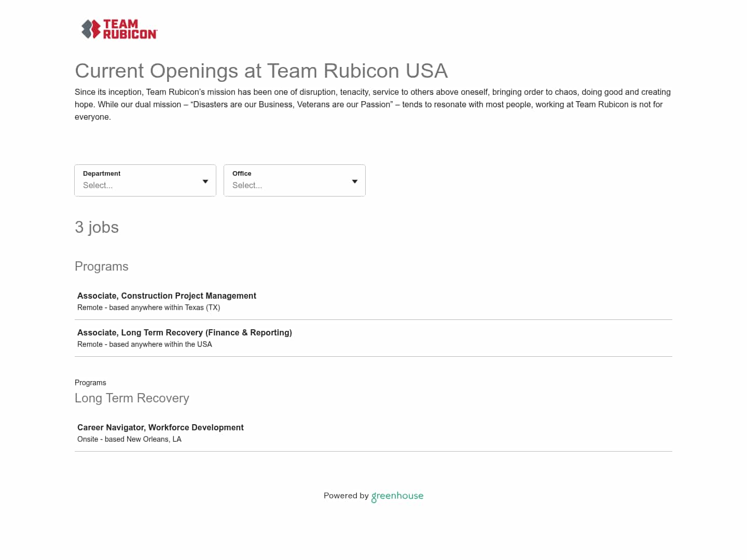Expand the Office filter arrow
747x560 pixels.
pos(354,181)
